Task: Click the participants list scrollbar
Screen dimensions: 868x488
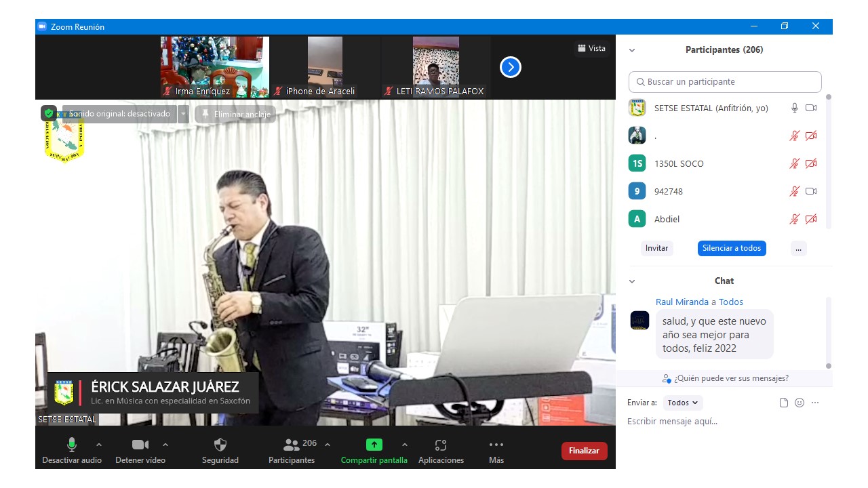Action: pos(828,161)
